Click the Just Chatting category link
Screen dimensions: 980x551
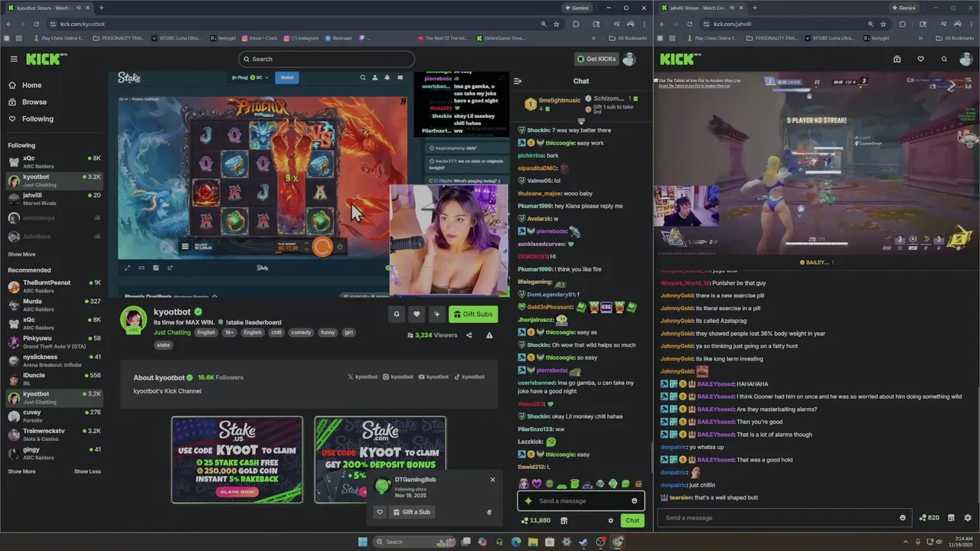pos(172,332)
